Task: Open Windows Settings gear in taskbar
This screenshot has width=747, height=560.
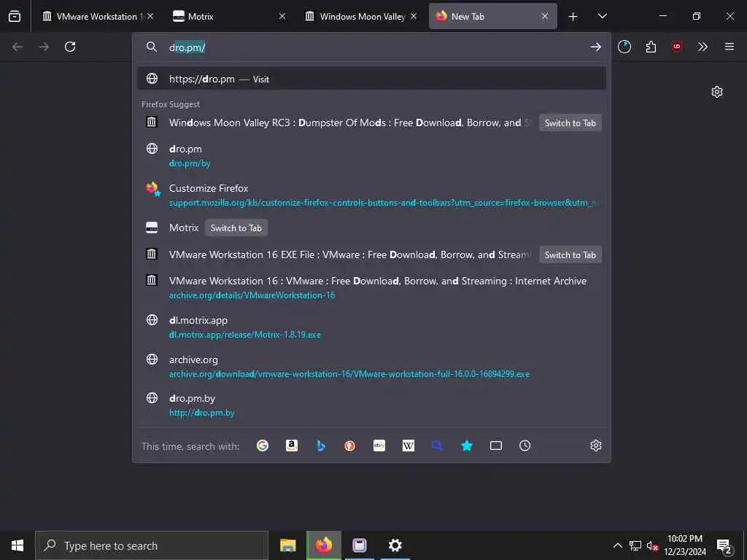Action: click(x=395, y=545)
